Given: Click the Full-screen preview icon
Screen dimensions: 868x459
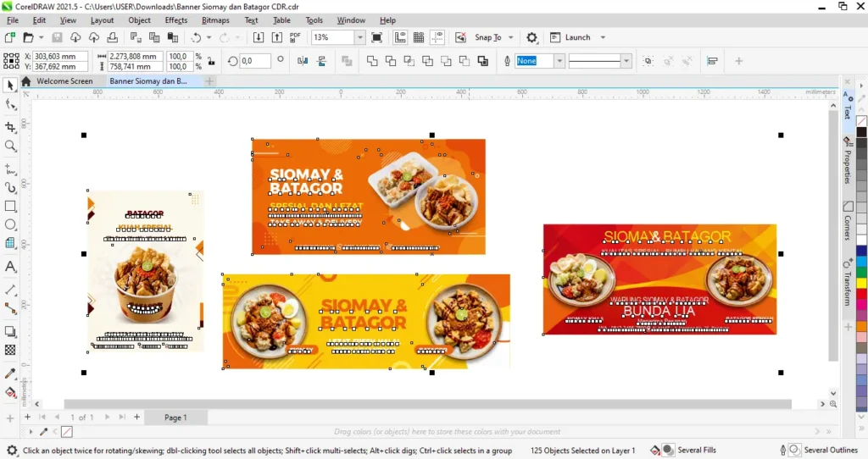Looking at the screenshot, I should tap(376, 37).
